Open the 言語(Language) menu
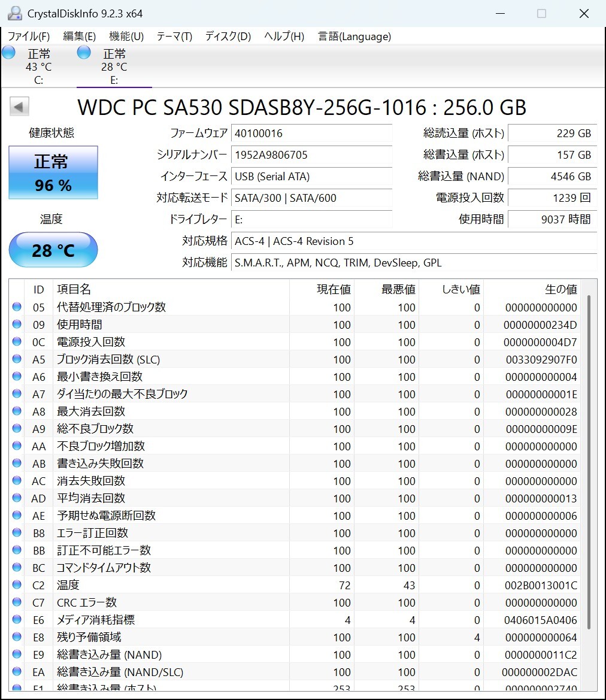 pos(354,36)
